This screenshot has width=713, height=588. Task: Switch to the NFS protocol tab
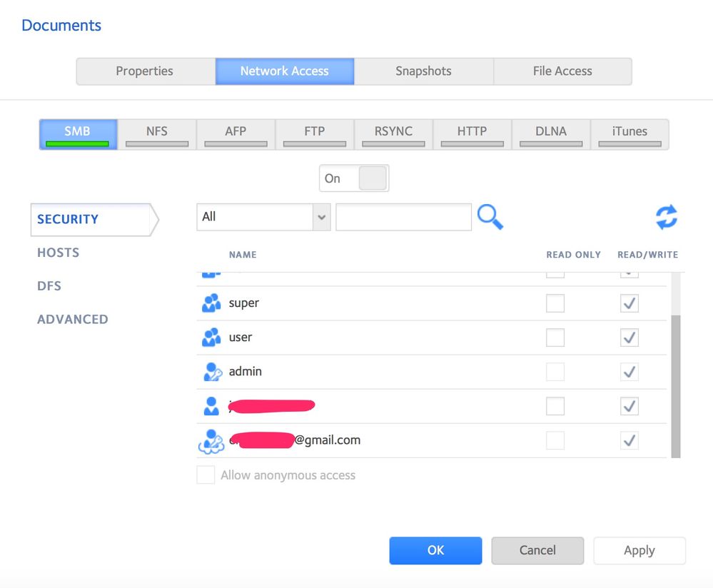click(157, 135)
